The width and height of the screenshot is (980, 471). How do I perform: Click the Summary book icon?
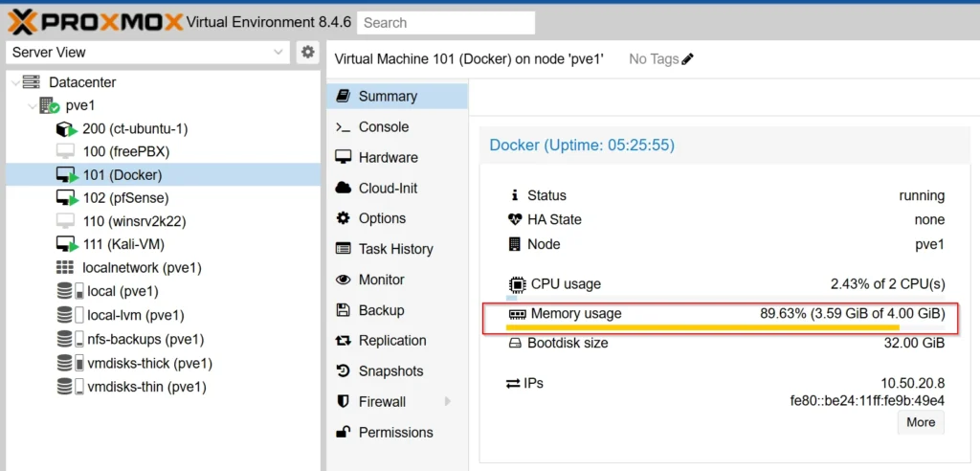(x=343, y=96)
